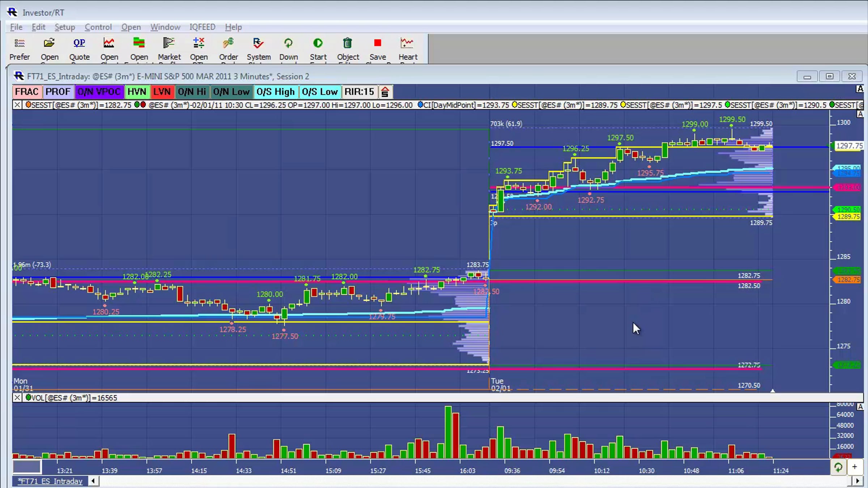Toggle the FRAC chart button
Screen dimensions: 868x488
tap(27, 92)
